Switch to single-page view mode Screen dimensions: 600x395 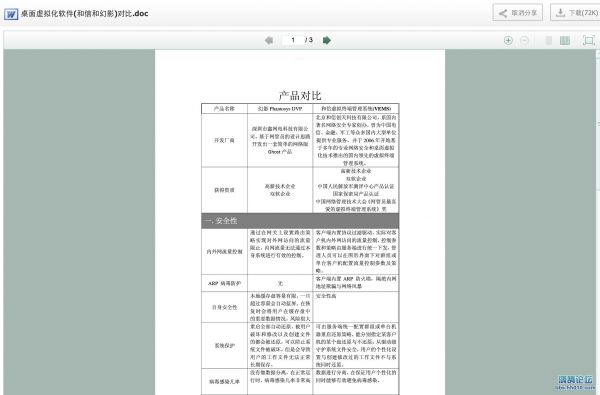point(549,40)
